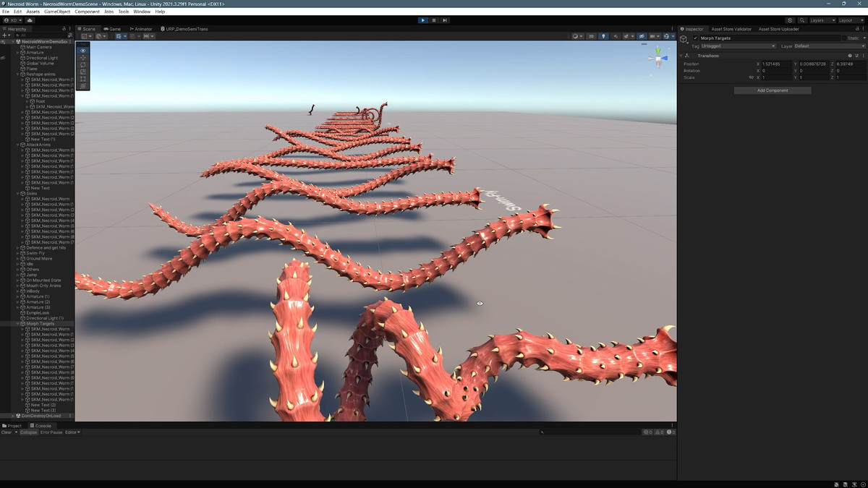Click the cloud services icon
The width and height of the screenshot is (868, 488).
click(30, 20)
